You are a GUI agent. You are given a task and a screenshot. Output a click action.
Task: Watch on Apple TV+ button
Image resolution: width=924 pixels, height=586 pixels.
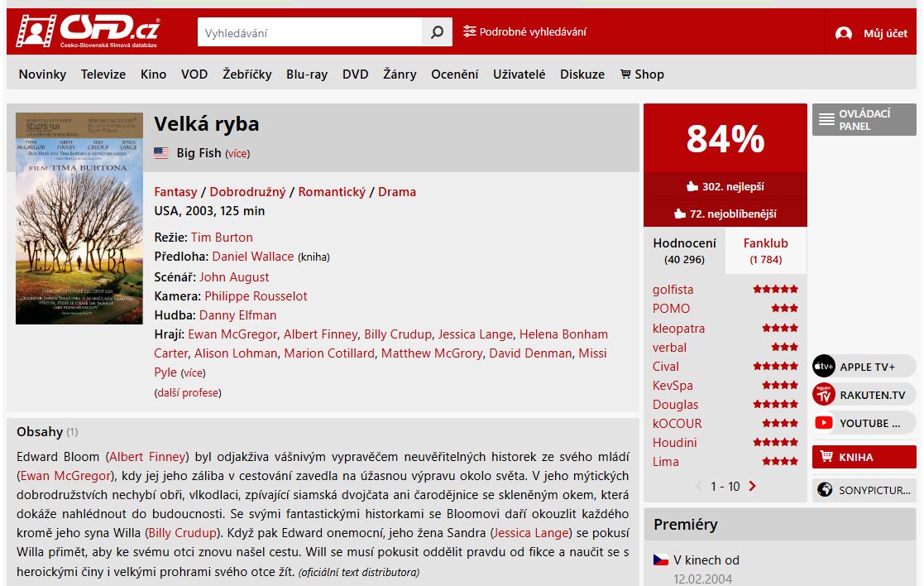point(864,366)
